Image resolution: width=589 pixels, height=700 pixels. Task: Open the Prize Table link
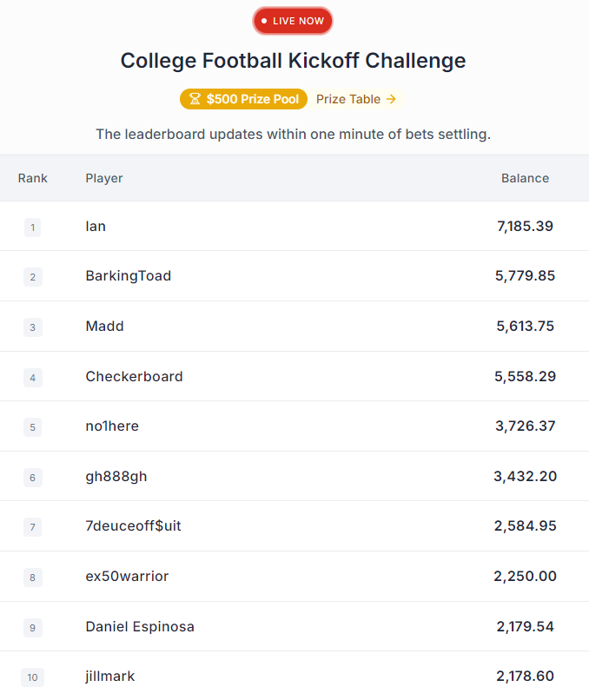click(356, 99)
